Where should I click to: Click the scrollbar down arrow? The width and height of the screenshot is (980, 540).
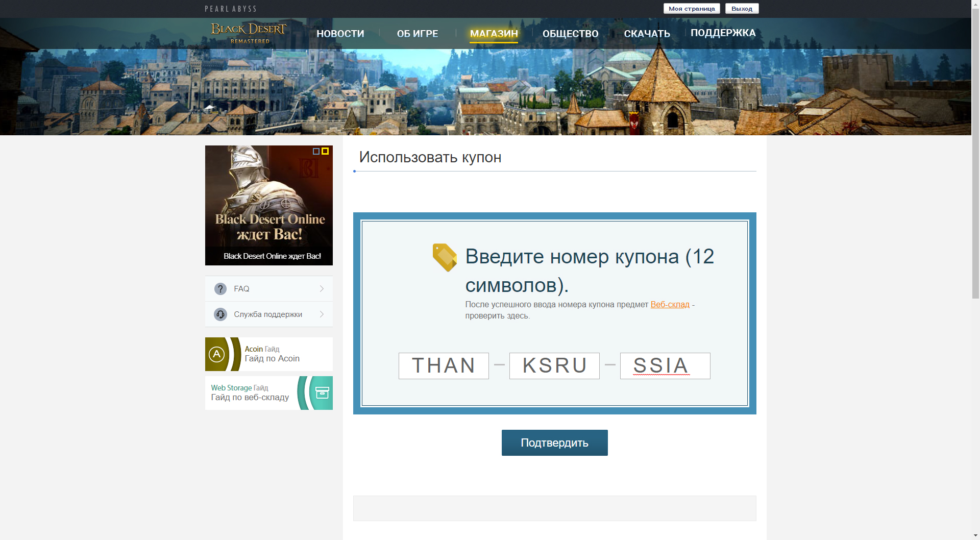click(x=975, y=535)
